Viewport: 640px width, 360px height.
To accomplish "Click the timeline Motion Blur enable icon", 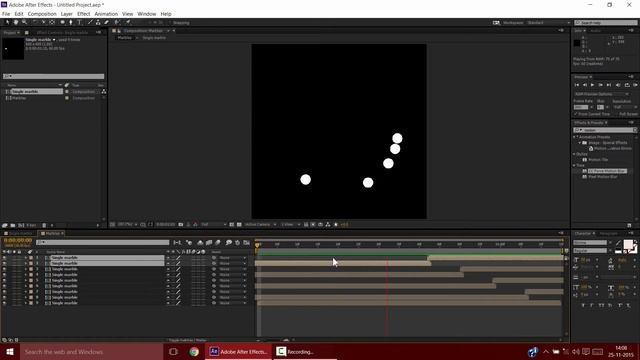I will (218, 242).
